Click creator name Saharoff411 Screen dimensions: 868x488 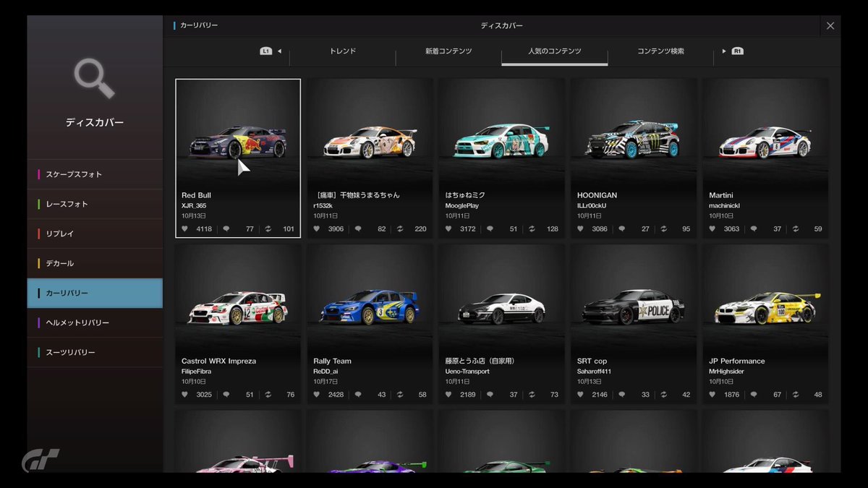[x=595, y=372]
